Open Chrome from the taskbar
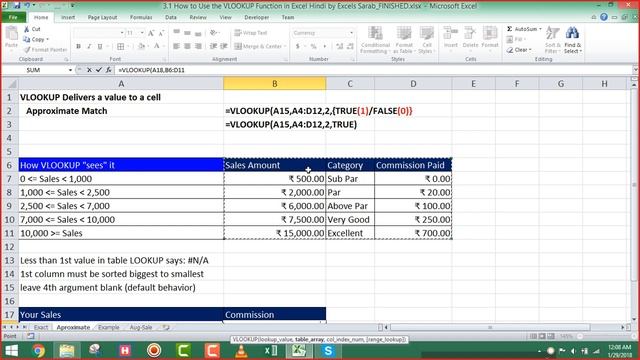Viewport: 640px width, 360px height. [x=39, y=351]
